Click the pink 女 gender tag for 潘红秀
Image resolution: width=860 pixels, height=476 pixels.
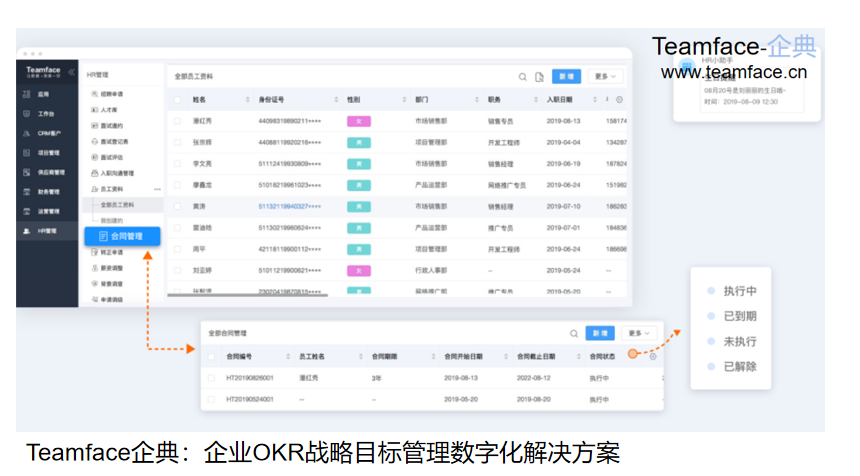click(x=359, y=121)
